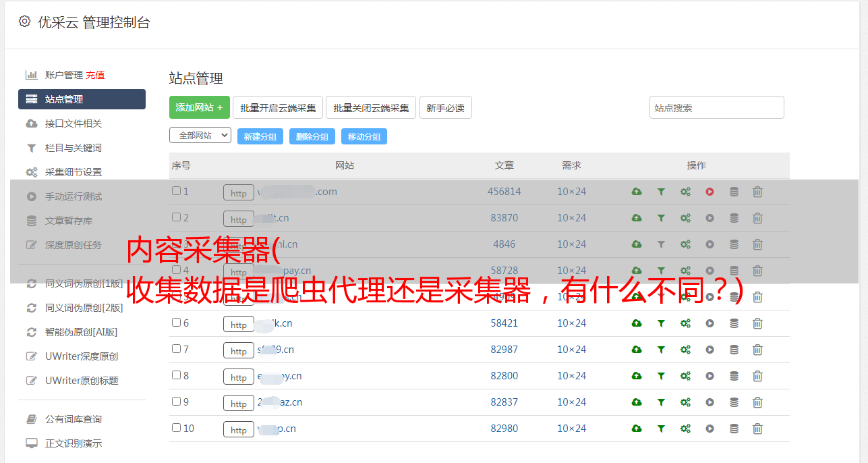Select the checkbox for site row 10
Image resolution: width=868 pixels, height=463 pixels.
[176, 428]
